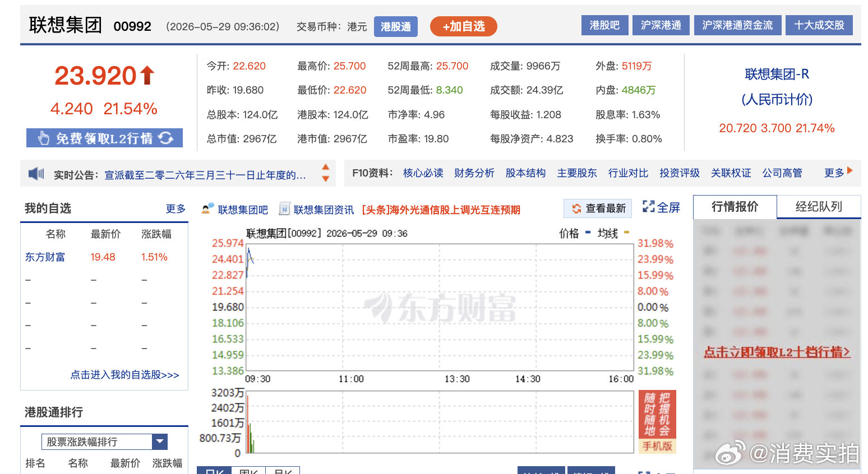Open 核心必读 F10 link
The image size is (868, 474).
point(423,173)
